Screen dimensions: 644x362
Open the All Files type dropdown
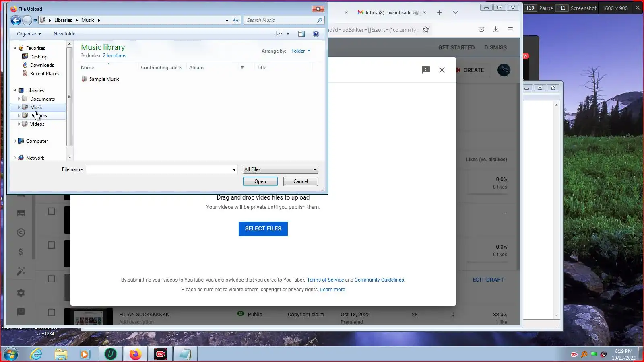click(281, 169)
